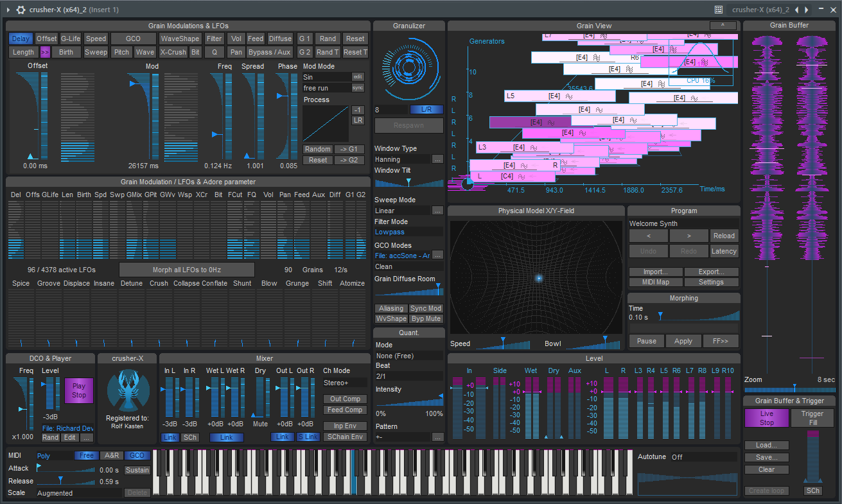842x504 pixels.
Task: Toggle Live Stop in Grain Buffer & Trigger
Action: 767,418
